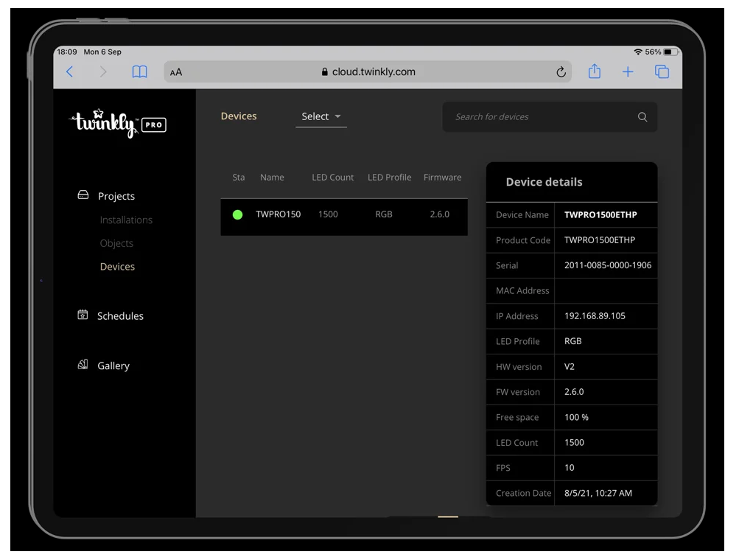Click the Product Code value
Image resolution: width=739 pixels, height=560 pixels.
(600, 240)
